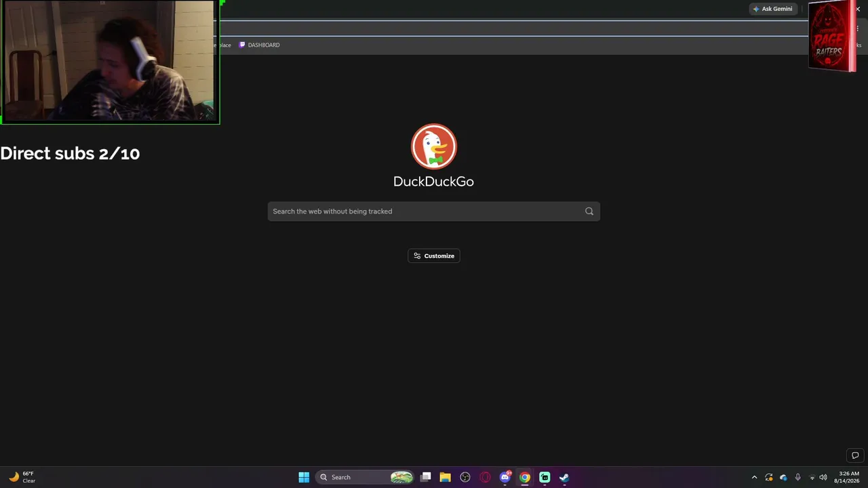The width and height of the screenshot is (868, 488).
Task: Click the sync status tray icon
Action: coord(769,477)
